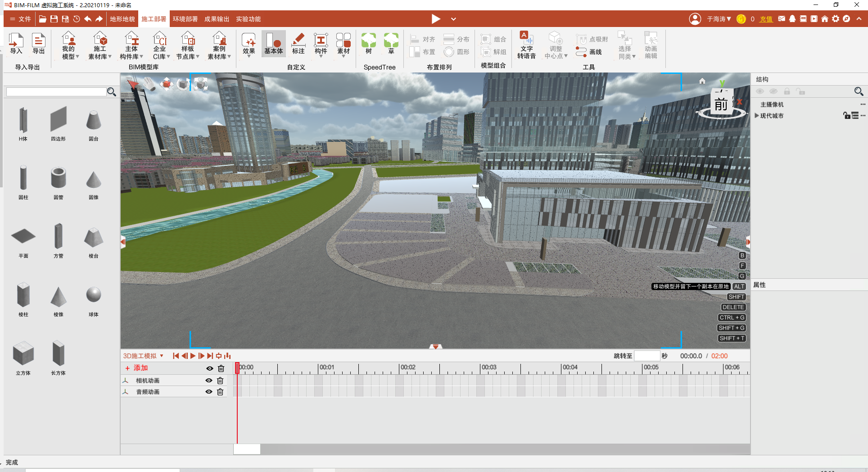Viewport: 868px width, 472px height.
Task: Click the timeline at 00:03 mark
Action: 480,368
